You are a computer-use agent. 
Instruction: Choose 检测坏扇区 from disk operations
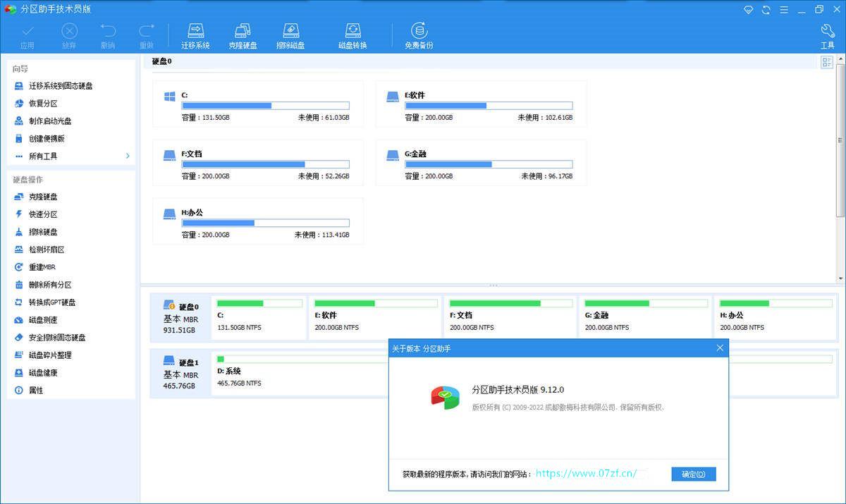[47, 250]
